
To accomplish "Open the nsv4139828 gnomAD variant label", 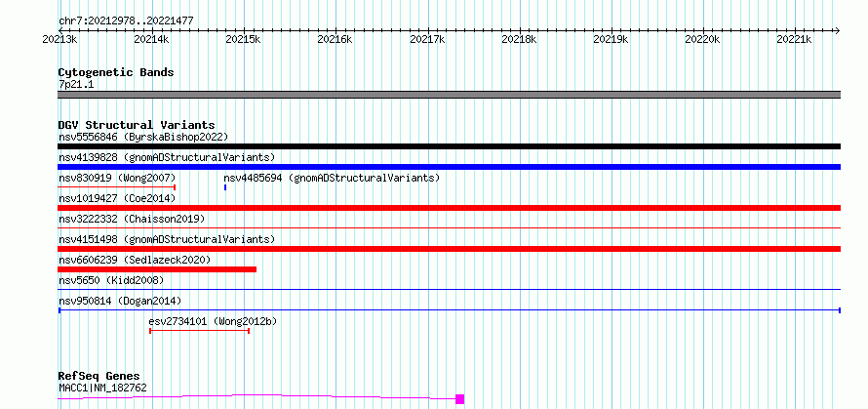I will [167, 157].
